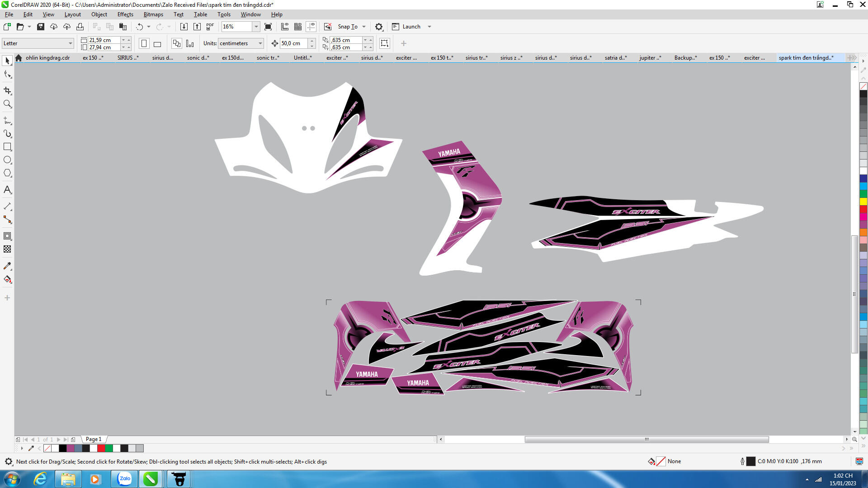Viewport: 868px width, 488px height.
Task: Activate the Text tool
Action: (7, 190)
